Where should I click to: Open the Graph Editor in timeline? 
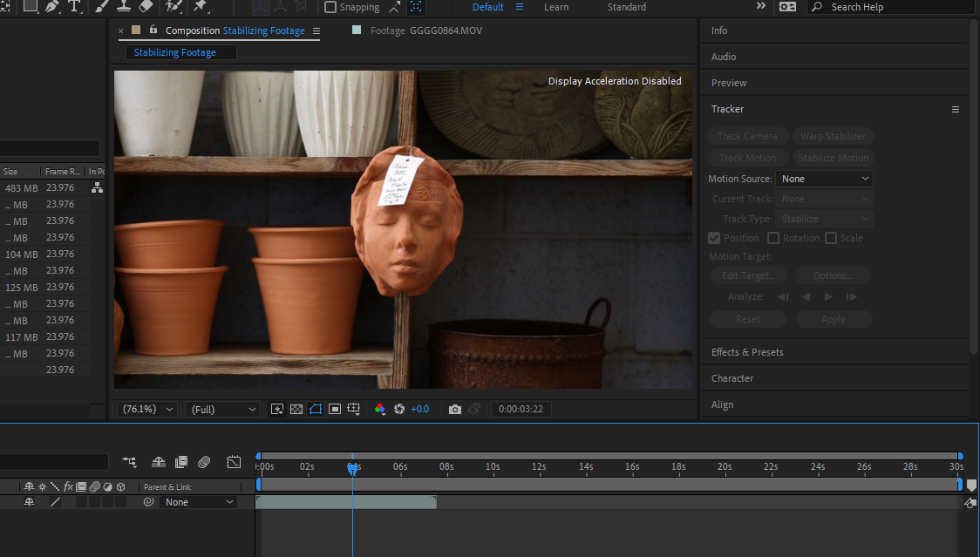[234, 462]
